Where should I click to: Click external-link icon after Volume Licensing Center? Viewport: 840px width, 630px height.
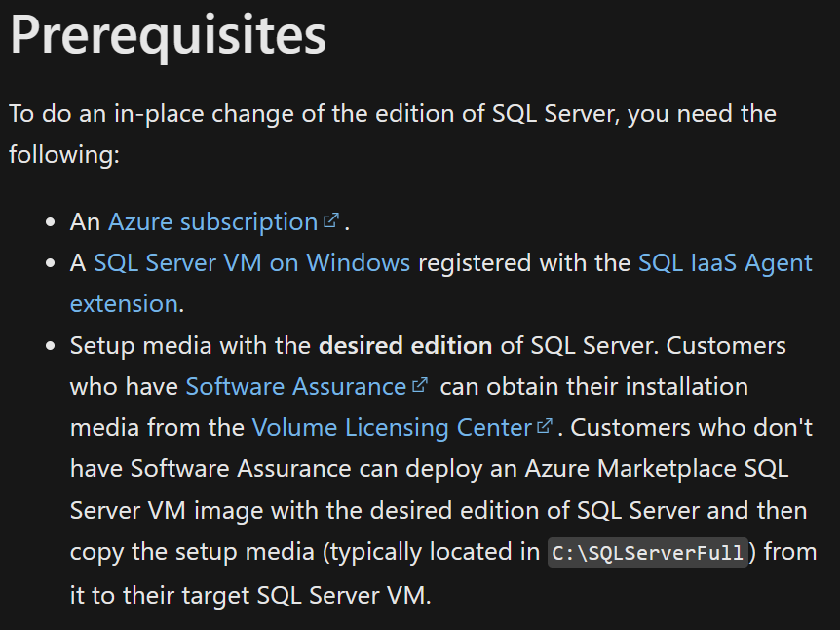click(x=545, y=426)
